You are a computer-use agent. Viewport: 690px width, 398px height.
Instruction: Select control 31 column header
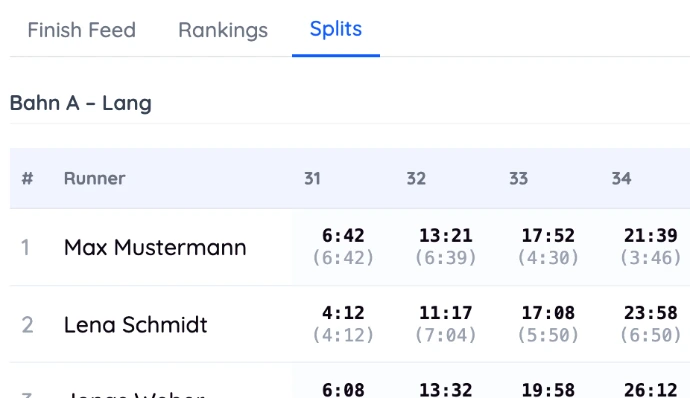point(312,178)
